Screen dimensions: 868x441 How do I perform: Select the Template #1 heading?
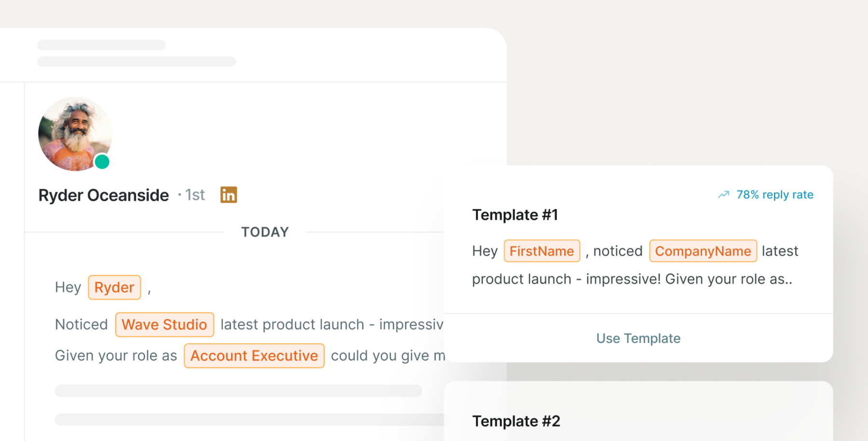[x=515, y=214]
